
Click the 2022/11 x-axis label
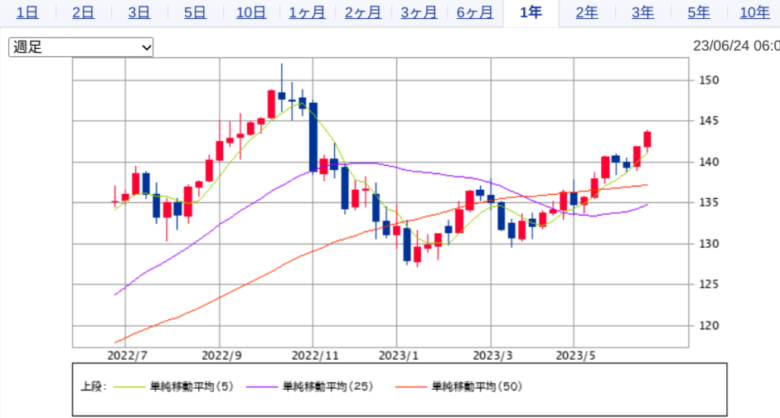tap(315, 356)
